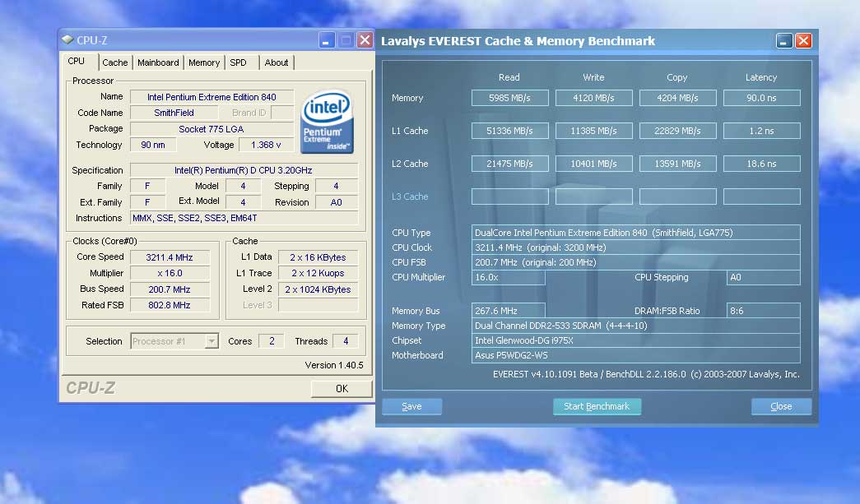Click the CPU Clock 3211.4 MHz field
This screenshot has height=504, width=860.
[635, 247]
